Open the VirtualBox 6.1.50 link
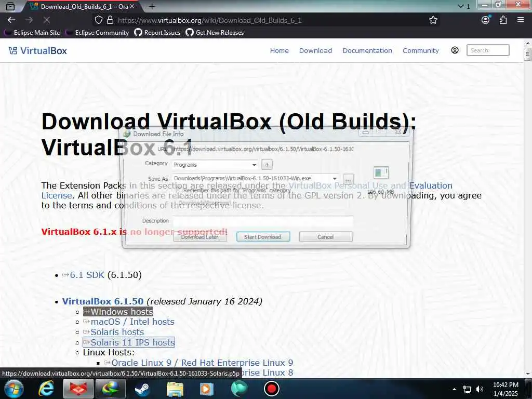The image size is (532, 399). pos(103,301)
